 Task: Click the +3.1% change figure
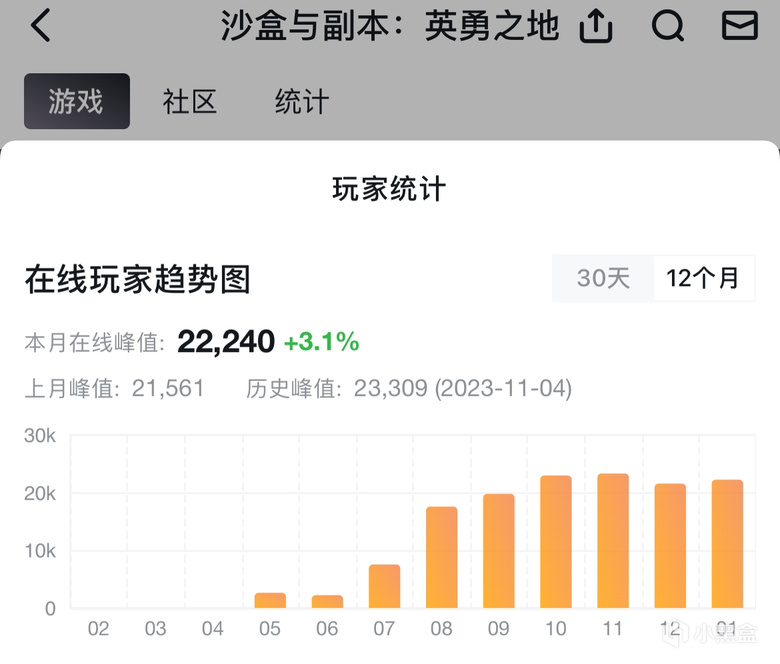pyautogui.click(x=321, y=342)
